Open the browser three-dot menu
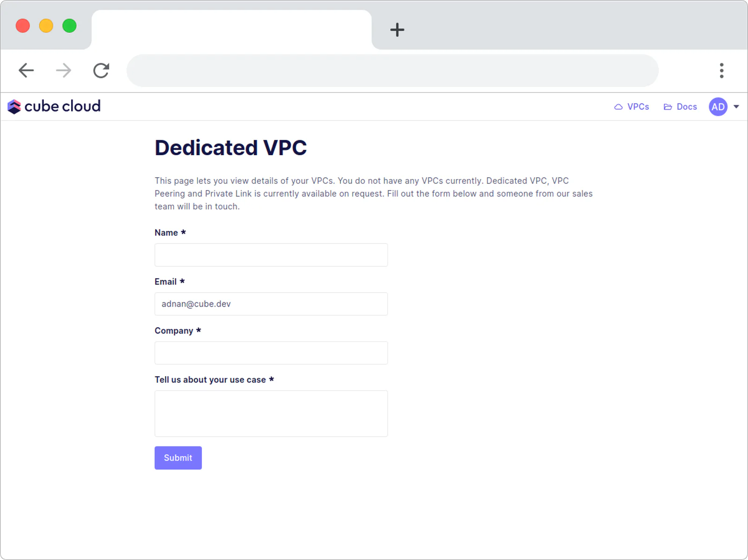The height and width of the screenshot is (560, 748). tap(721, 71)
